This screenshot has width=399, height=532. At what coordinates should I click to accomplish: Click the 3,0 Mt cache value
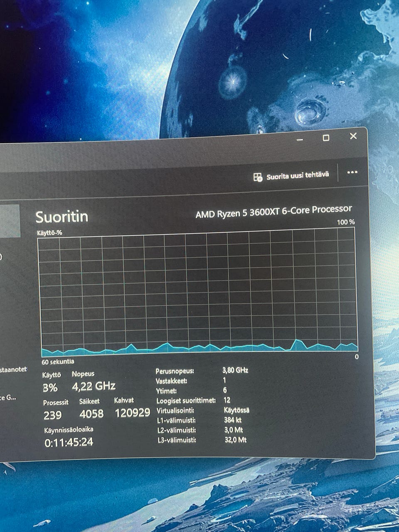234,430
